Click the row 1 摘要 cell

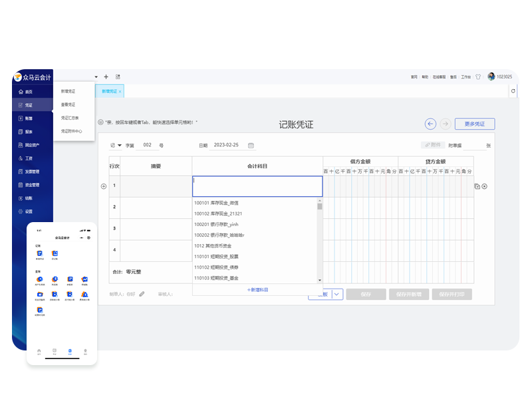pyautogui.click(x=156, y=186)
